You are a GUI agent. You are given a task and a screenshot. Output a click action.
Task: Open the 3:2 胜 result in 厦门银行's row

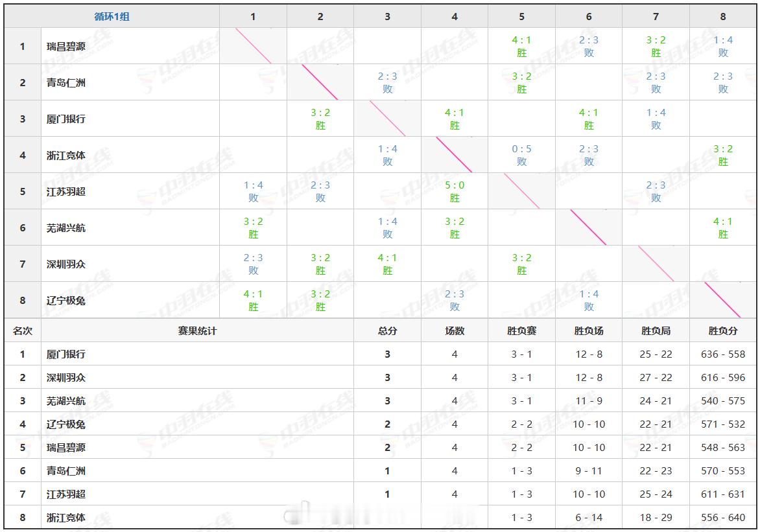[320, 119]
